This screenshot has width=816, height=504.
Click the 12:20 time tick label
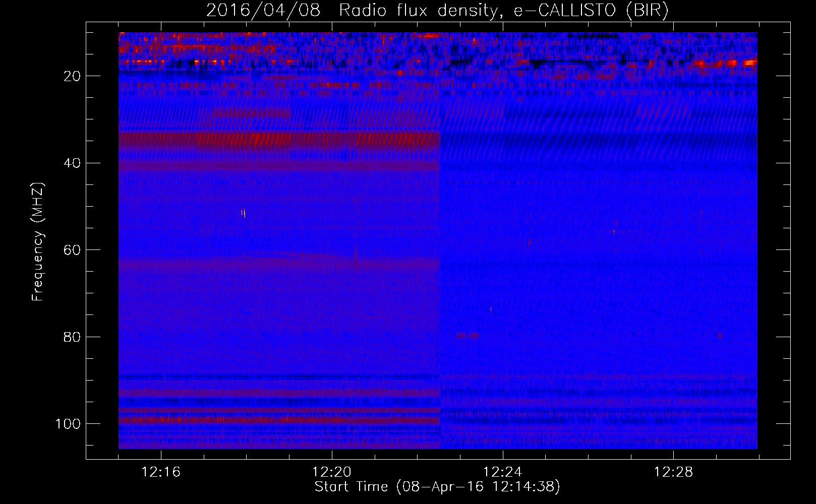(332, 472)
